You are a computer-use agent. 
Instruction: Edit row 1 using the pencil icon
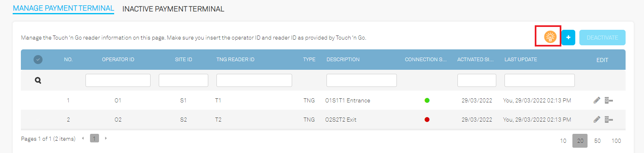(597, 100)
